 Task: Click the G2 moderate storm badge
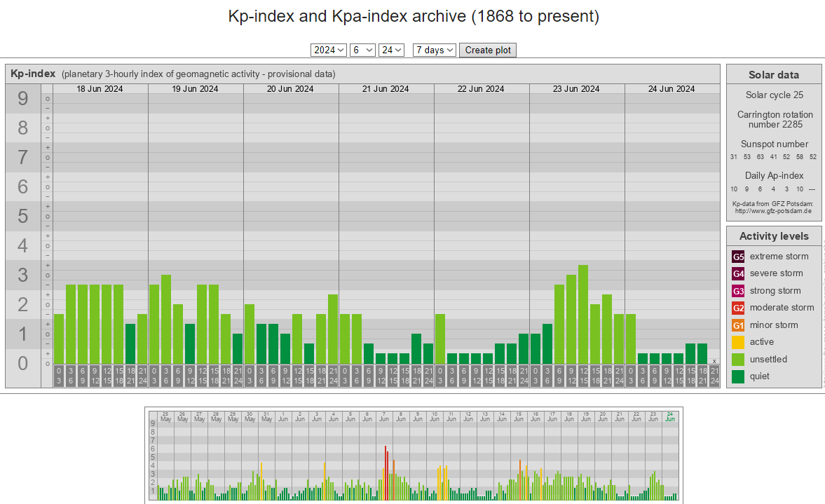tap(738, 308)
